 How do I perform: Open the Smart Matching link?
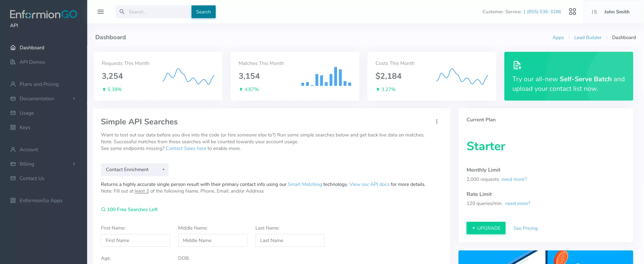click(305, 184)
